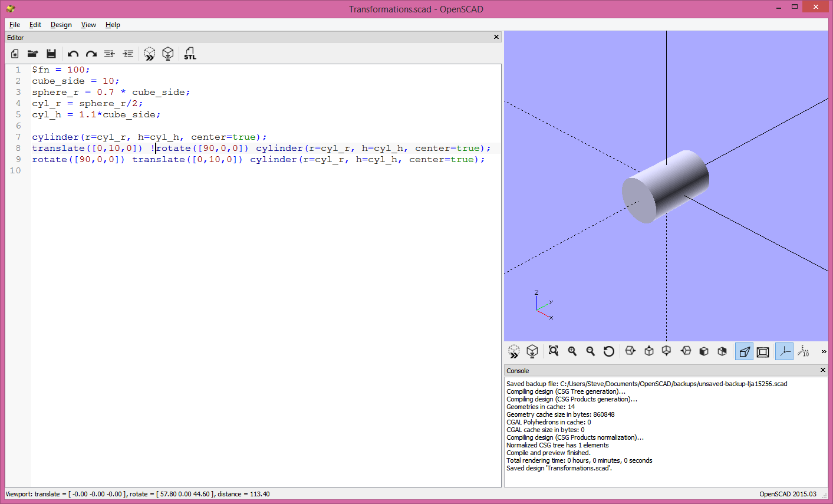Reset the viewport view orientation
The image size is (833, 504).
[x=609, y=351]
